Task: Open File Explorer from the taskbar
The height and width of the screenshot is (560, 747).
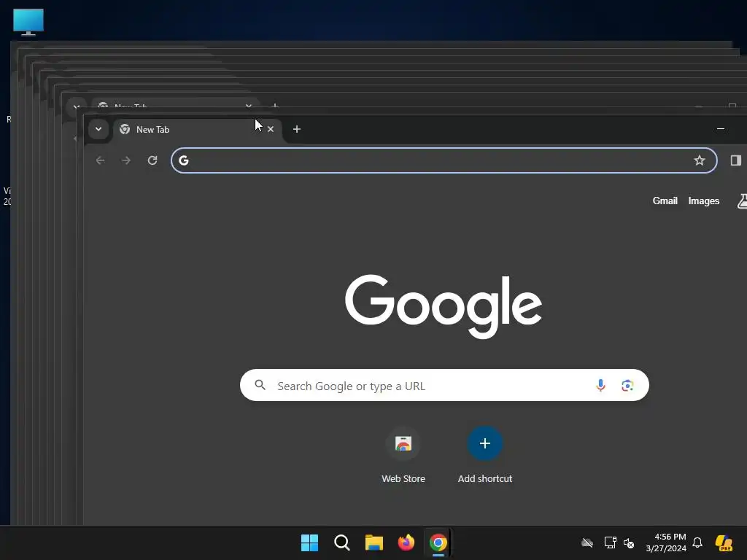Action: (374, 542)
